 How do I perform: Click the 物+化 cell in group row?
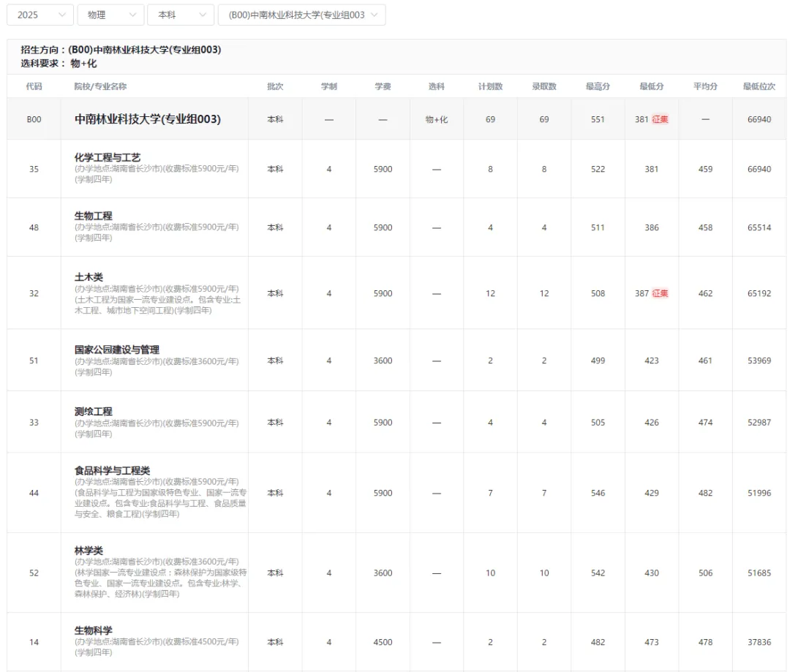(436, 119)
